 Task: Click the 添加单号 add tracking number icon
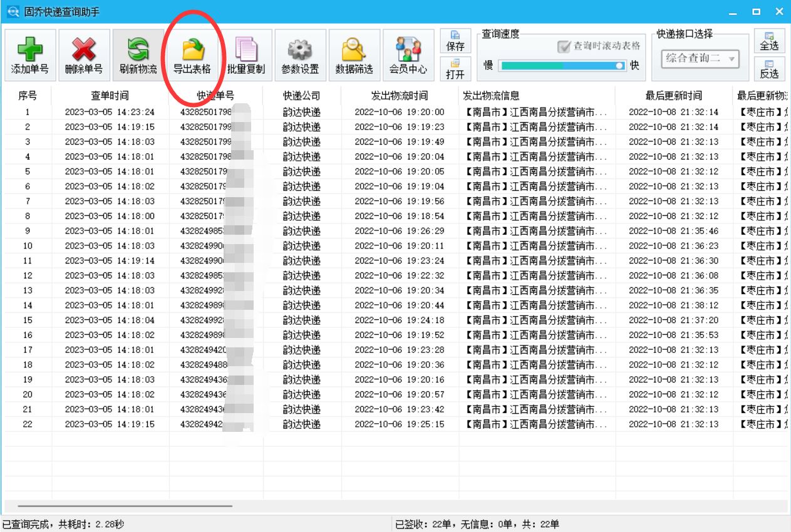31,54
